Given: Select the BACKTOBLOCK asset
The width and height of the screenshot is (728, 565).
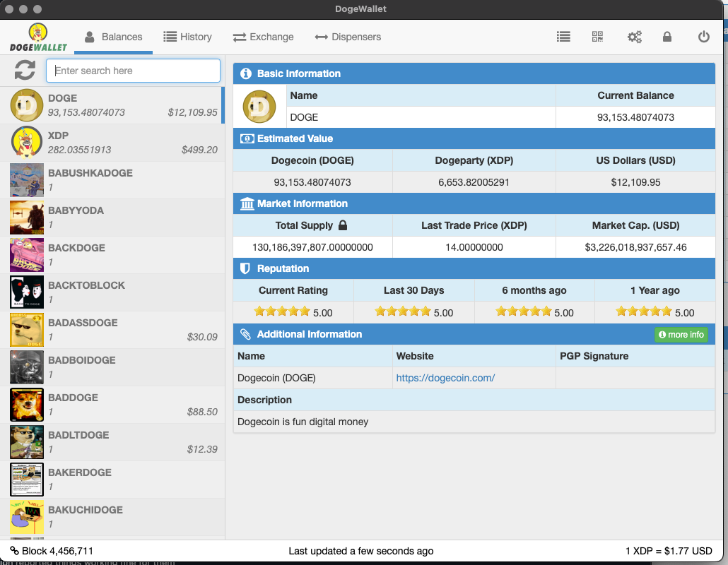Looking at the screenshot, I should tap(112, 292).
